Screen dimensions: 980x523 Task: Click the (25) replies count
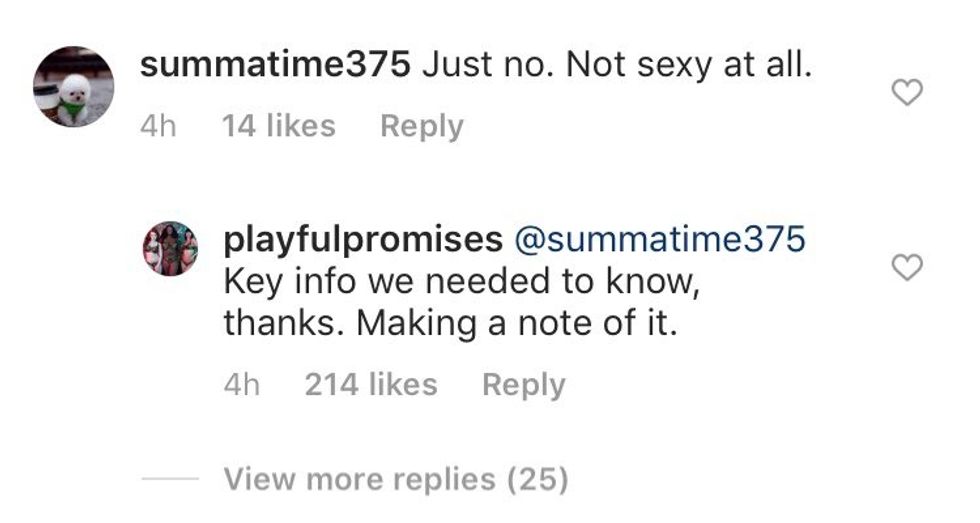point(537,480)
